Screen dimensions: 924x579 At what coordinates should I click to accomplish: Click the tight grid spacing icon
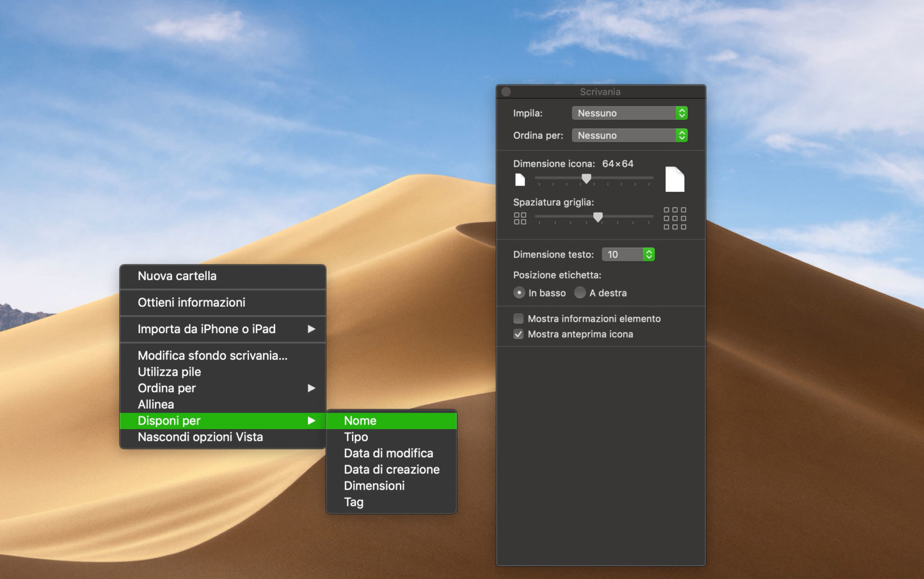(520, 218)
